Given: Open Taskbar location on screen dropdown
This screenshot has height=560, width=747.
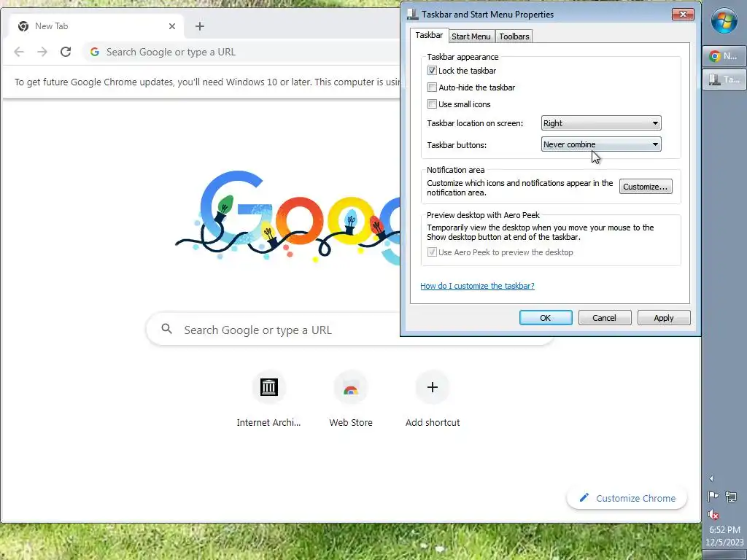Looking at the screenshot, I should 601,122.
